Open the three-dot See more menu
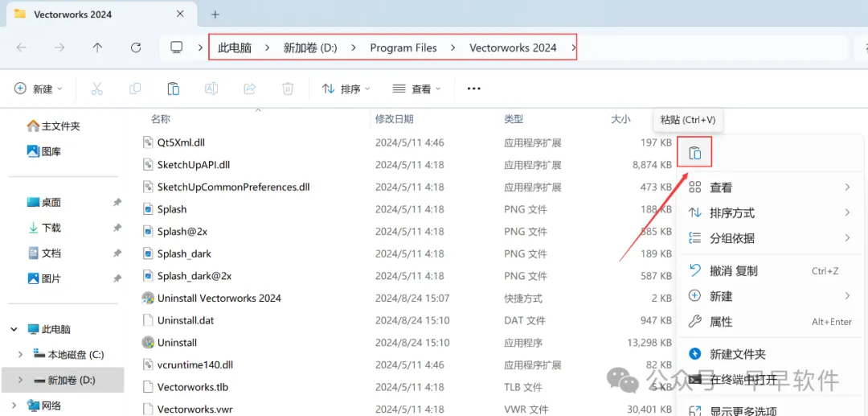Image resolution: width=868 pixels, height=416 pixels. click(474, 89)
